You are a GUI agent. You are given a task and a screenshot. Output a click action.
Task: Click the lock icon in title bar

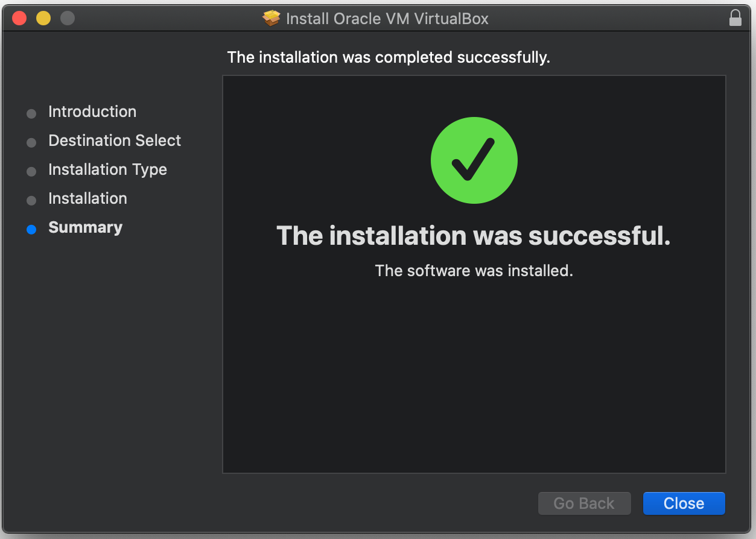tap(735, 18)
